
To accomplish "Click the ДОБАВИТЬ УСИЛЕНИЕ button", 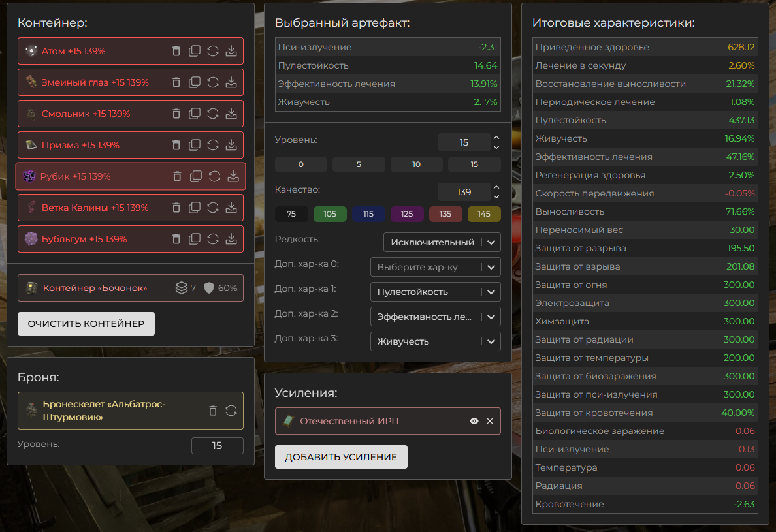I will [x=341, y=457].
